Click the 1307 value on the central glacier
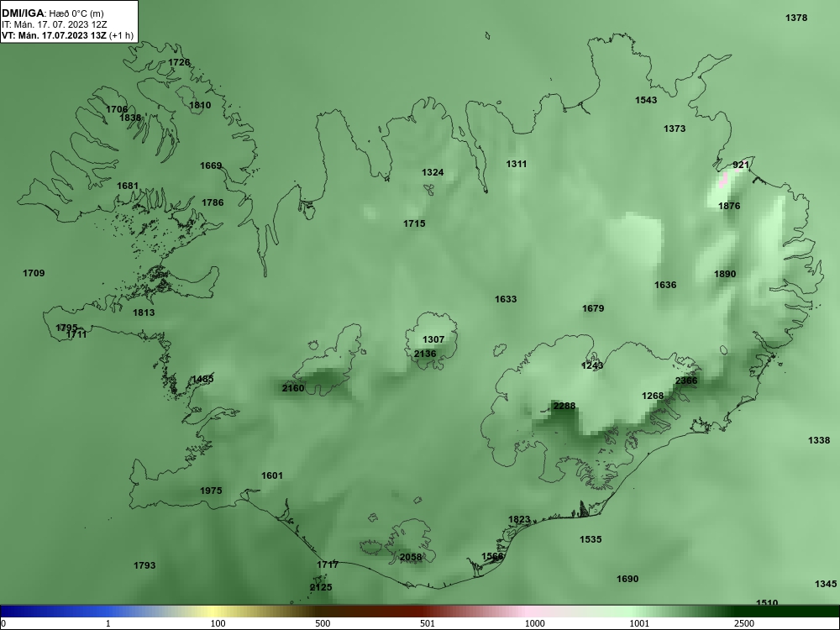 coord(433,339)
